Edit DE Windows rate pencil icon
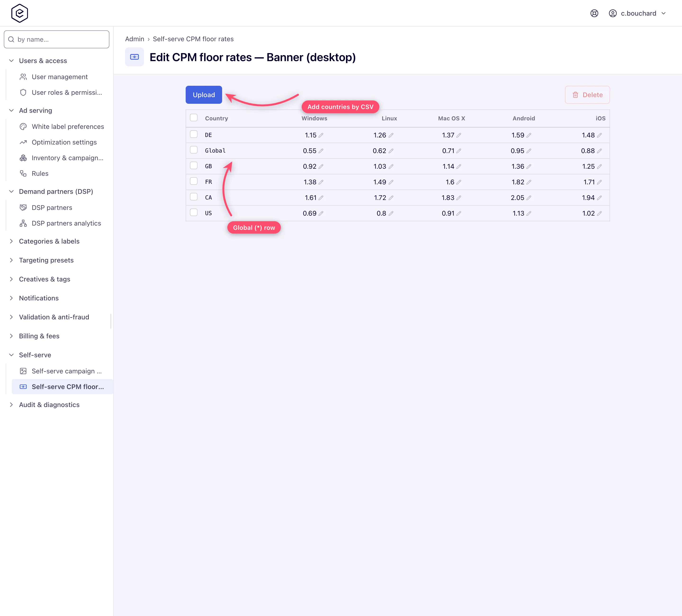Screen dimensions: 682x616 pyautogui.click(x=321, y=135)
